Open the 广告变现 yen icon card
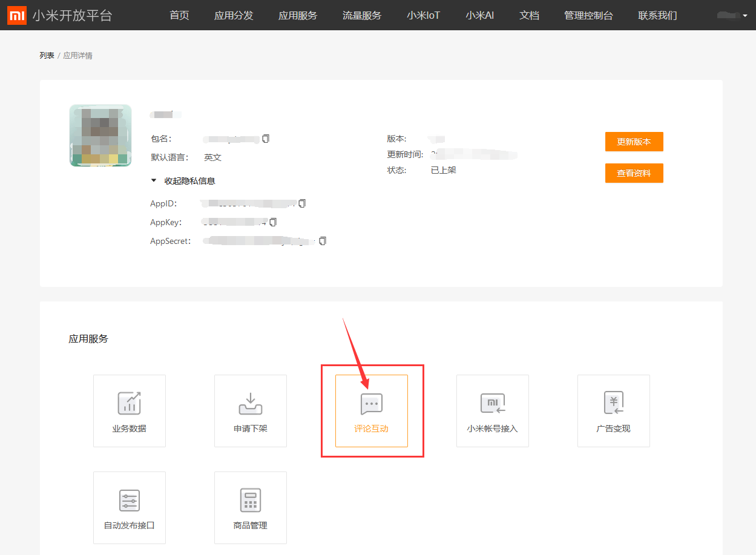Screen dimensions: 756x555 614,411
